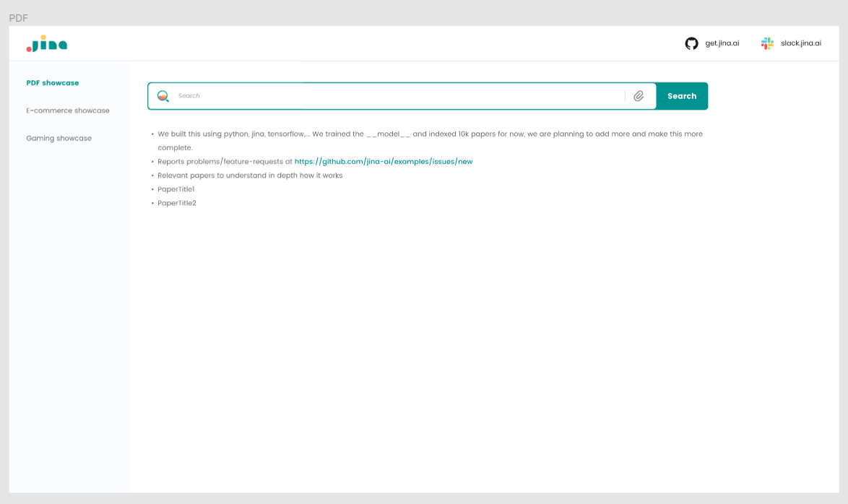Viewport: 848px width, 504px height.
Task: Select PDF showcase in sidebar
Action: [53, 83]
